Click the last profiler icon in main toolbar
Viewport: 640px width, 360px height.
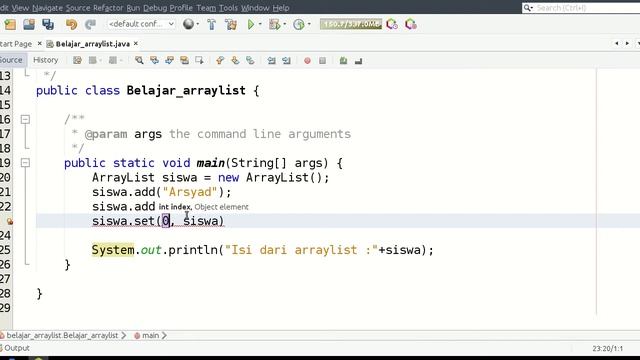pyautogui.click(x=411, y=24)
